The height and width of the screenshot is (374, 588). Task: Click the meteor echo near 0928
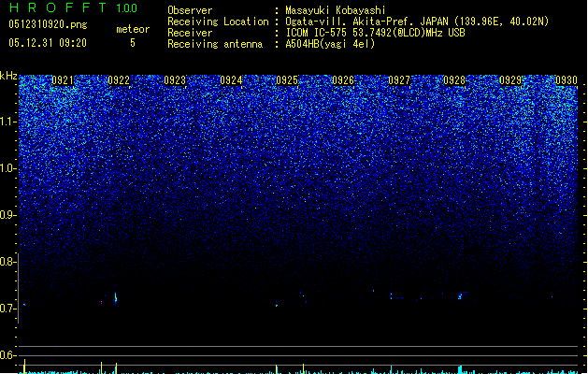(462, 295)
